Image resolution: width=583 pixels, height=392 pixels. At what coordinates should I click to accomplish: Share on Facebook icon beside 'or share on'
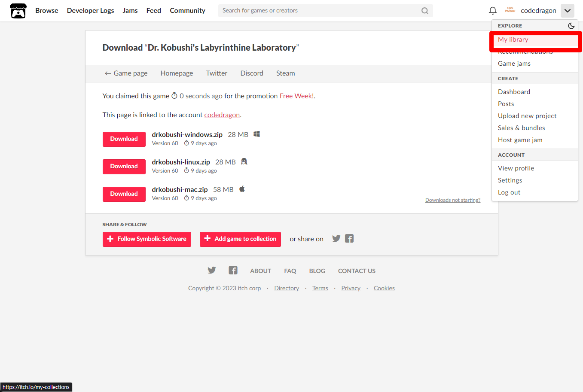tap(349, 239)
